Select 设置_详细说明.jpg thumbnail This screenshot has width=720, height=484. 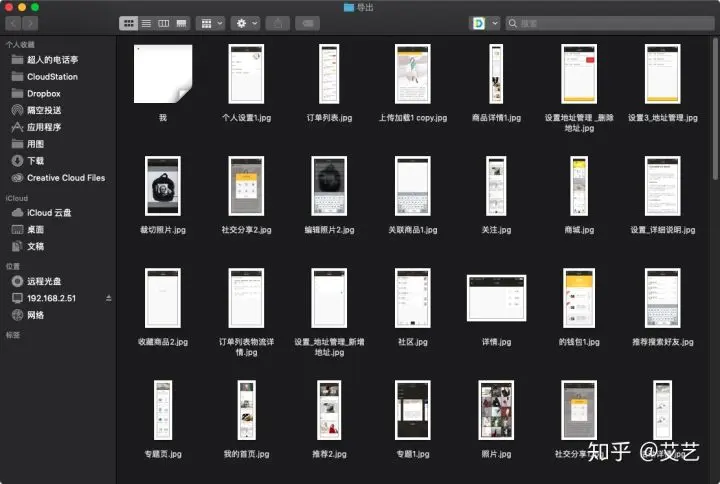click(x=663, y=186)
